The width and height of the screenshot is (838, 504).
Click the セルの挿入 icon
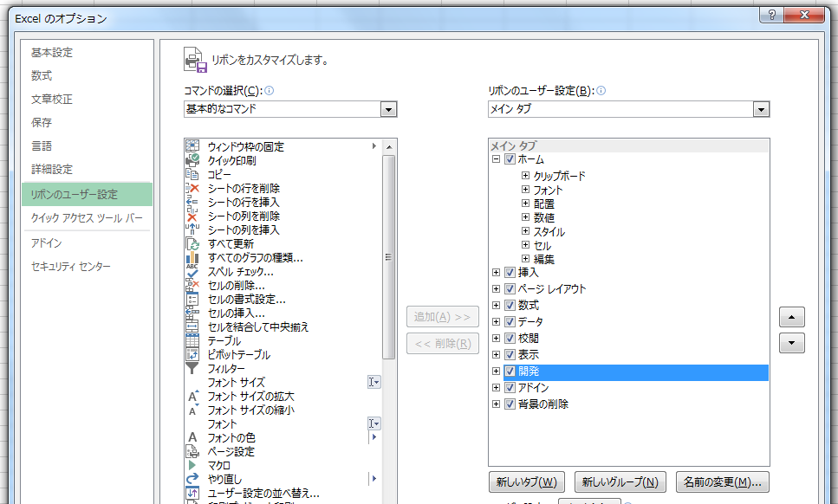coord(192,313)
